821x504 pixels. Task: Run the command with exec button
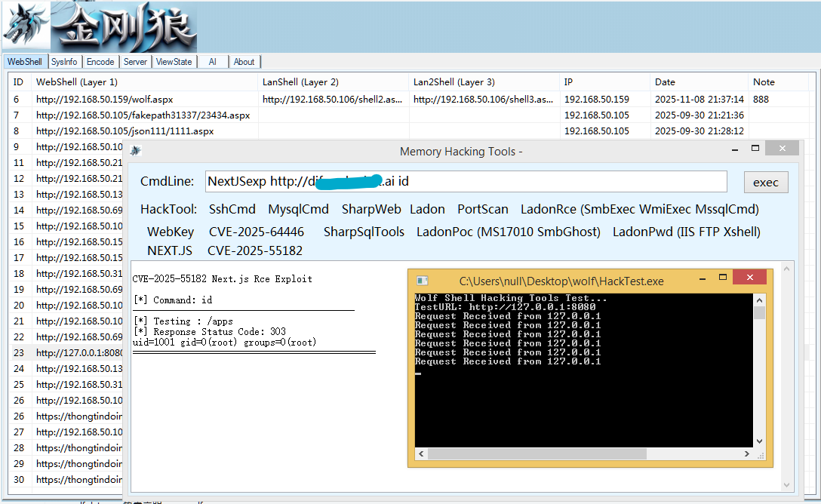(x=765, y=182)
